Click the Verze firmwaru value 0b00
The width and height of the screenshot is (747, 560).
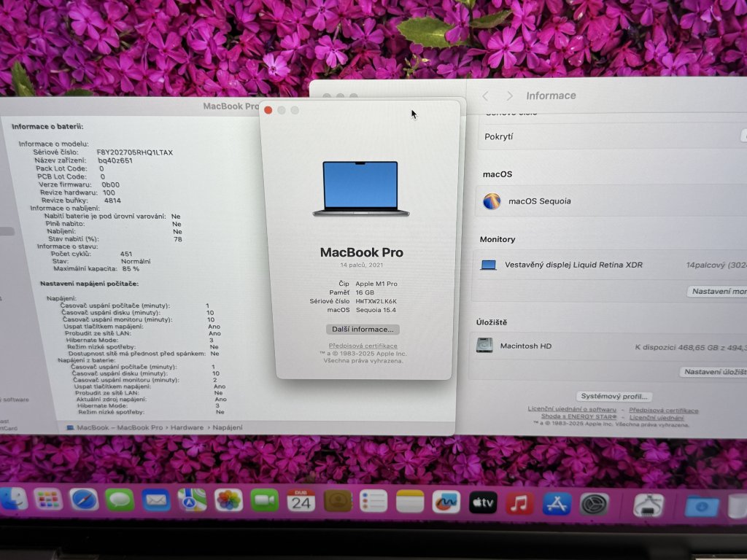[x=111, y=184]
